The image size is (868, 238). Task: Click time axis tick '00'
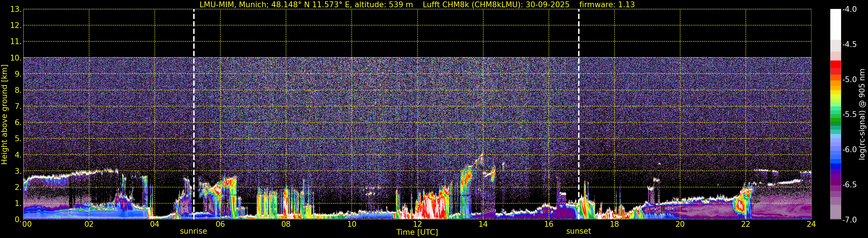coord(27,224)
